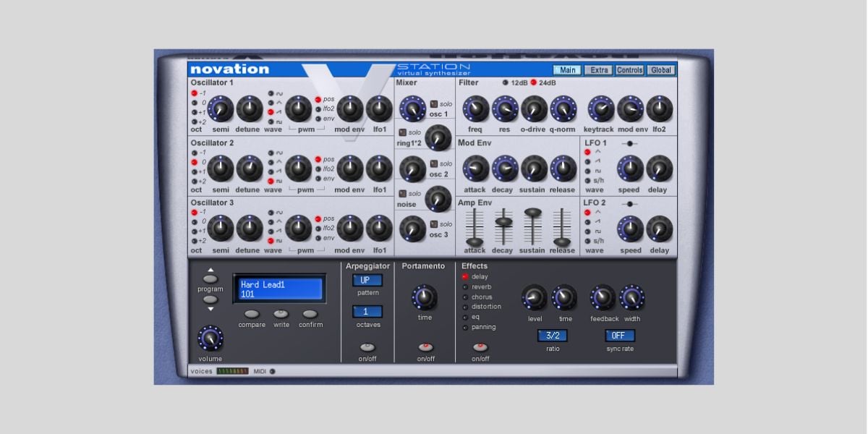868x434 pixels.
Task: Switch to the Main tab
Action: coord(567,70)
